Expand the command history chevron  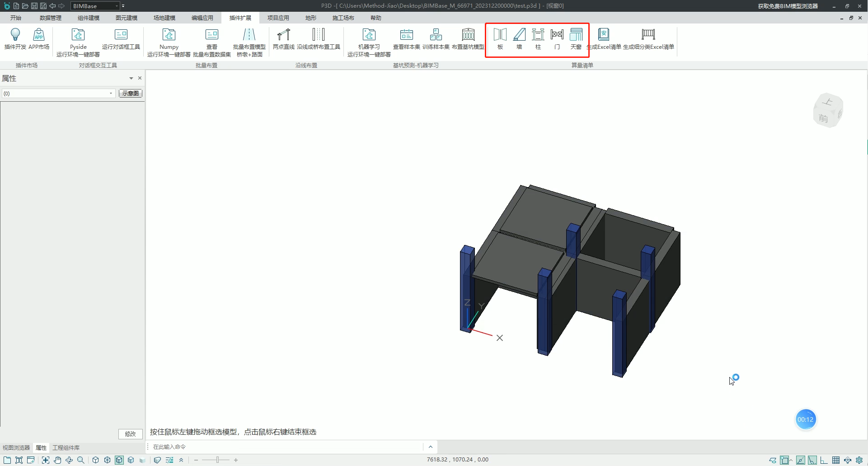click(x=430, y=447)
